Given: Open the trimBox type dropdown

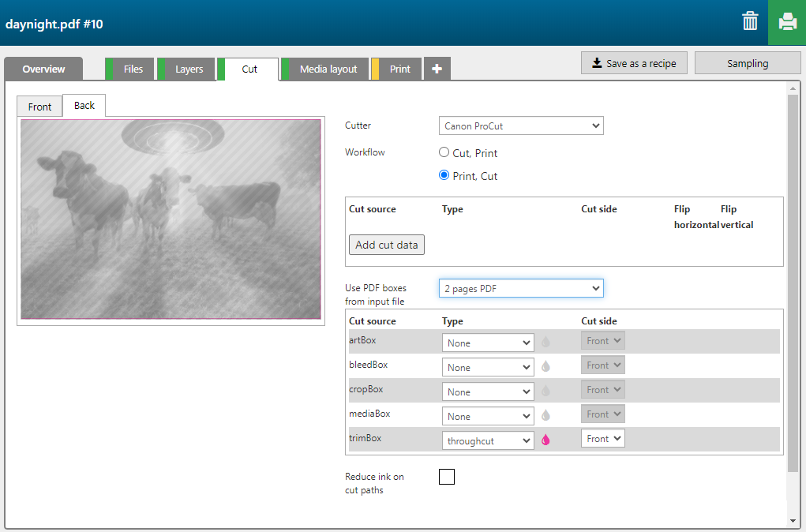Looking at the screenshot, I should 488,440.
